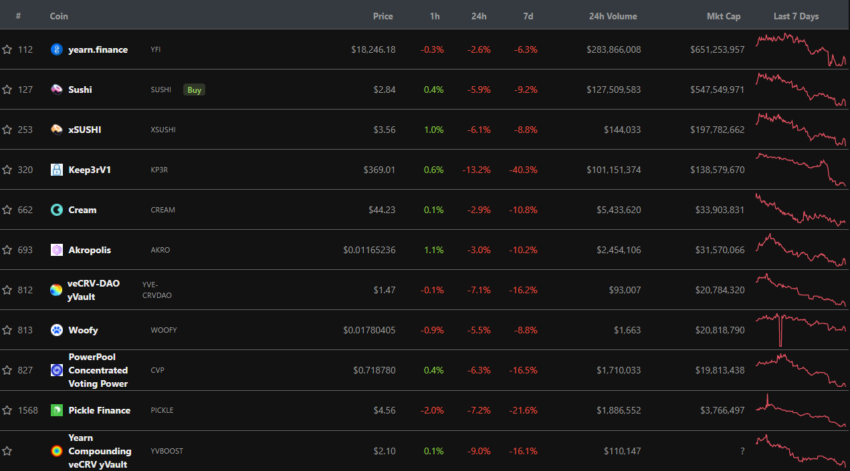The image size is (850, 471).
Task: Toggle favorite star for Pickle Finance
Action: [7, 410]
